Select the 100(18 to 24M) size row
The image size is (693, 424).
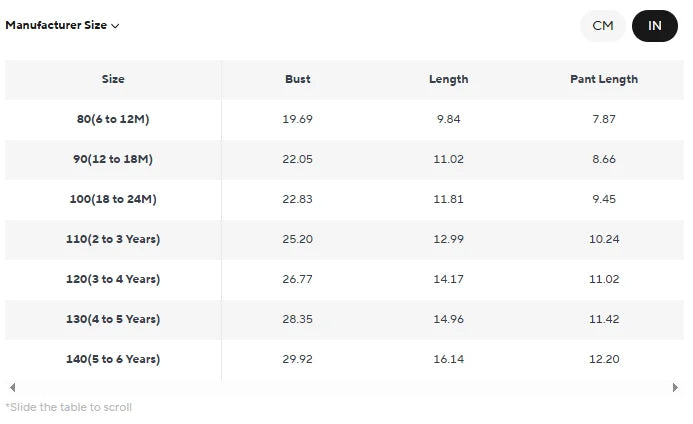click(344, 199)
